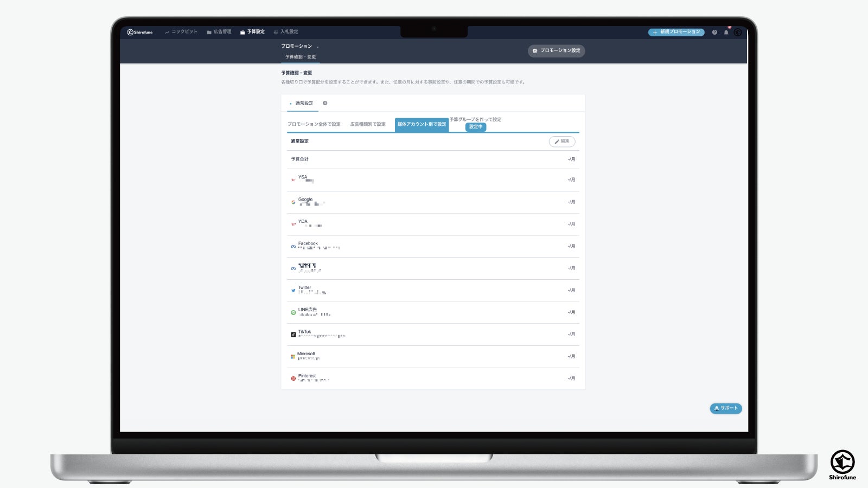Viewport: 868px width, 488px height.
Task: Click the Pinterest row budget value
Action: coord(571,378)
